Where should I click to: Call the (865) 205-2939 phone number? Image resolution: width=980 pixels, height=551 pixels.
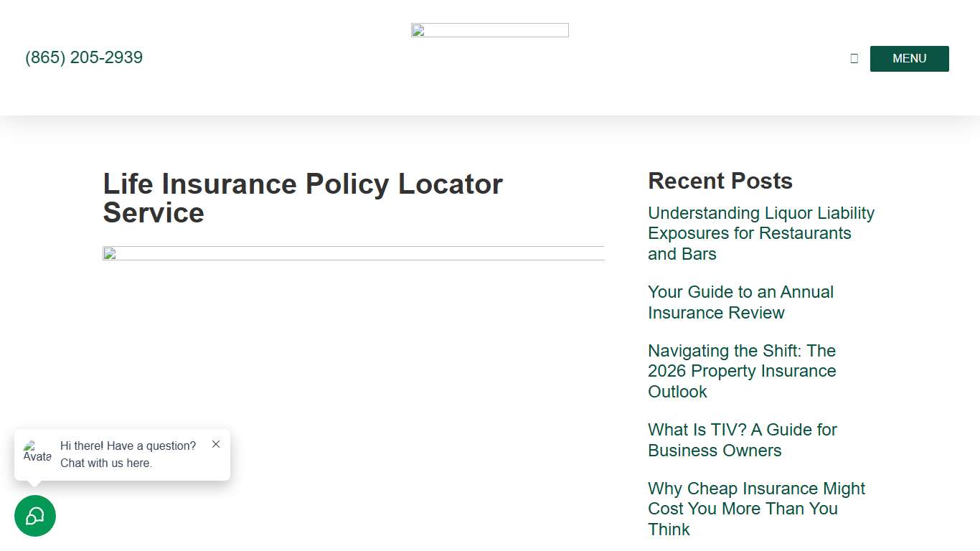tap(83, 57)
